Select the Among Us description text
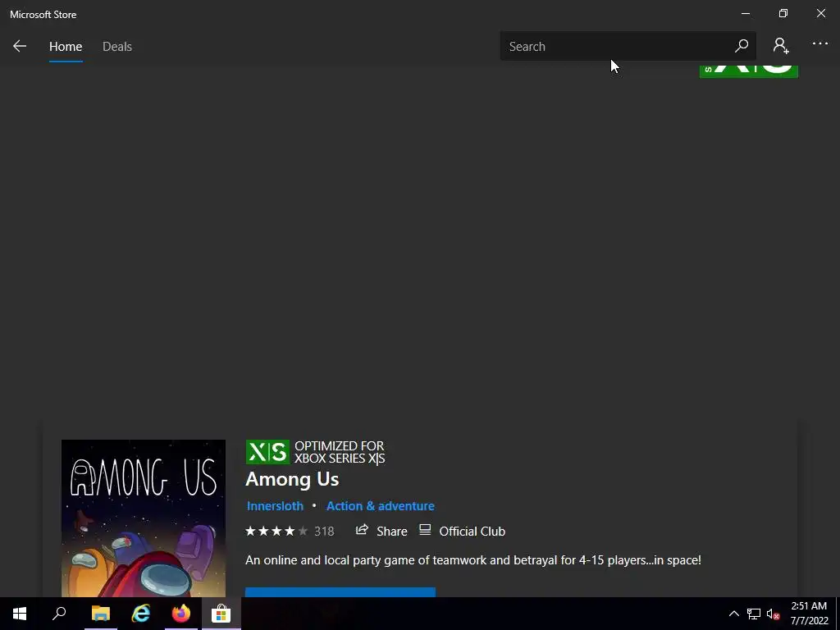This screenshot has width=840, height=630. pos(473,559)
